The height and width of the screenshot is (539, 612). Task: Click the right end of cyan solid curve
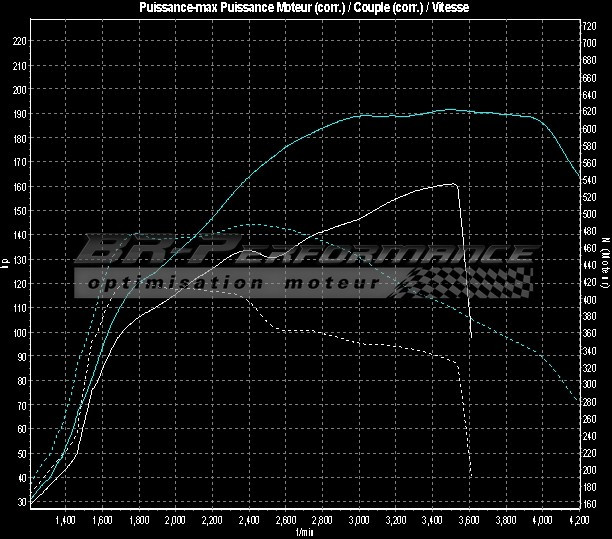coord(578,176)
